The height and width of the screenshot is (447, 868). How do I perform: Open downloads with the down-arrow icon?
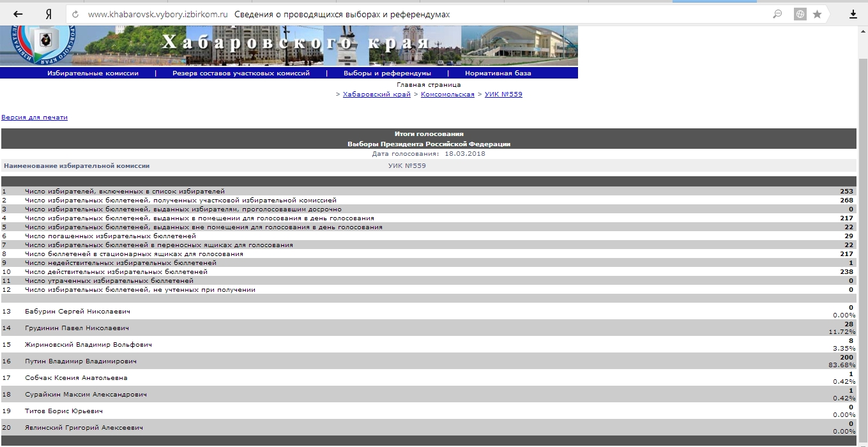(x=853, y=14)
